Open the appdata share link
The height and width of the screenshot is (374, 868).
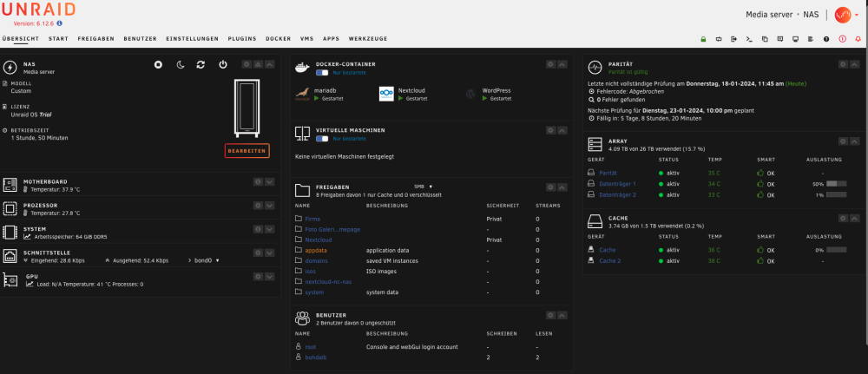(x=316, y=251)
